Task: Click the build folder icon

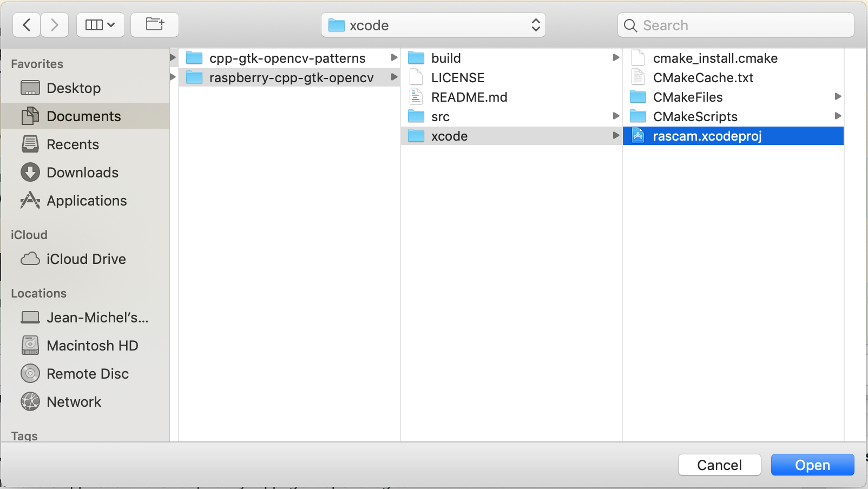Action: tap(416, 57)
